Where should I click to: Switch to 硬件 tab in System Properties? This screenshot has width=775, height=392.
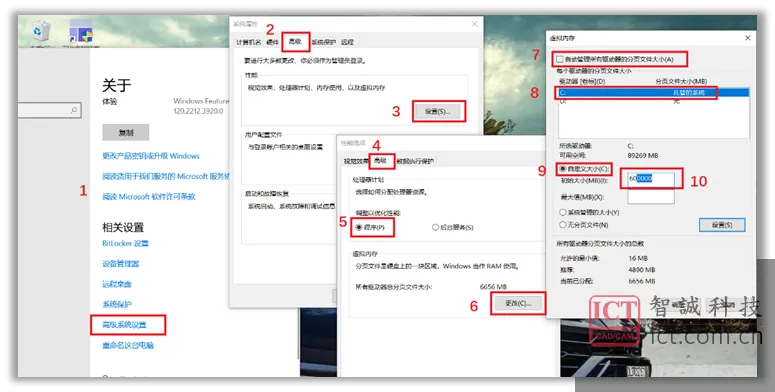tap(273, 42)
